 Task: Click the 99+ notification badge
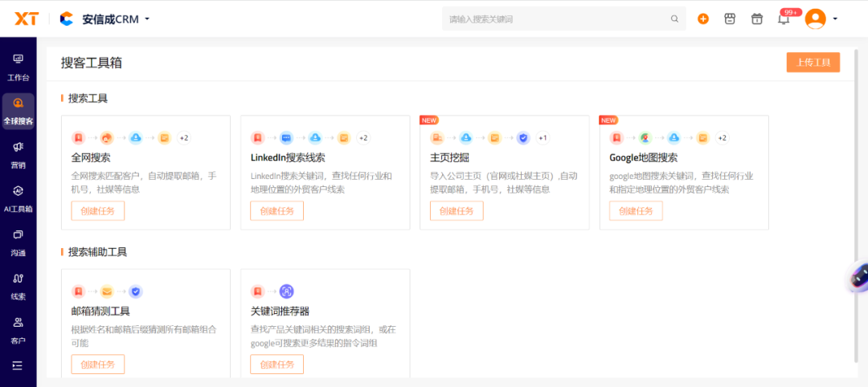[791, 12]
